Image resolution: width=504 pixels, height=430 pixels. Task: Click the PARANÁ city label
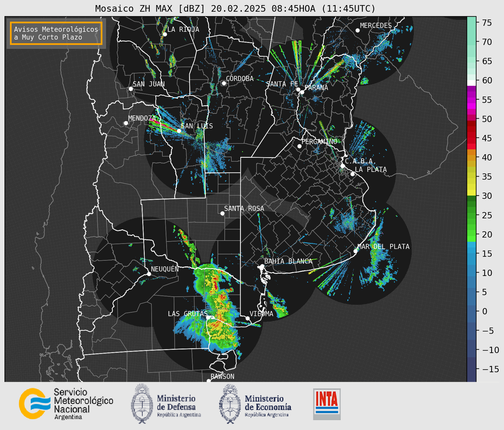pos(316,88)
